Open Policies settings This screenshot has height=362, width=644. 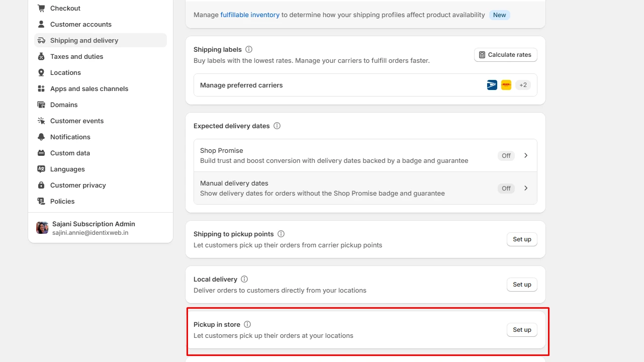(101, 201)
